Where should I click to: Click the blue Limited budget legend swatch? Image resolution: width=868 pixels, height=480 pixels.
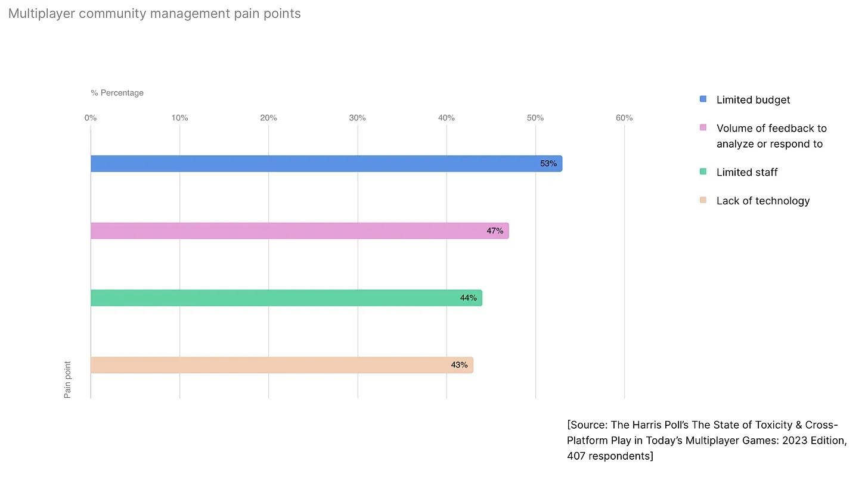point(703,99)
